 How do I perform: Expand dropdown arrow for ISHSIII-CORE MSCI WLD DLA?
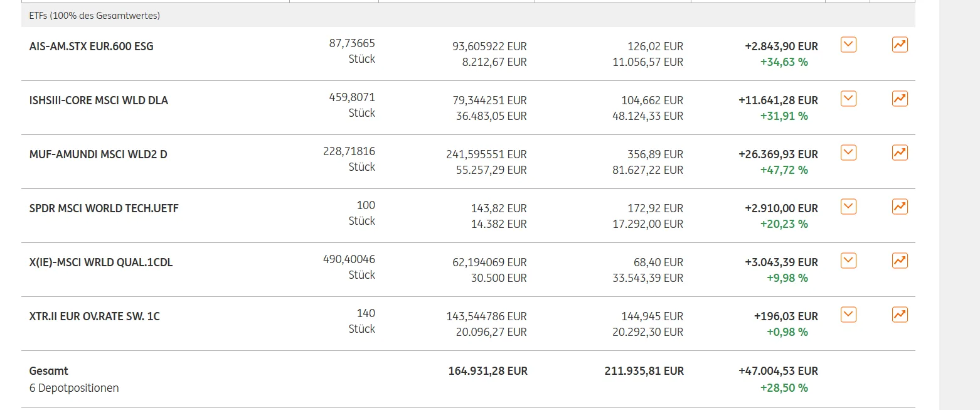(848, 99)
